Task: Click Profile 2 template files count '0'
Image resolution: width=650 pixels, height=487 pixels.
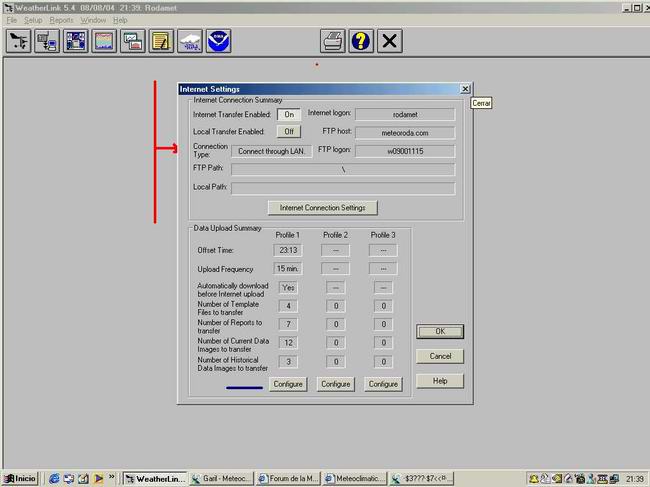Action: click(x=336, y=306)
